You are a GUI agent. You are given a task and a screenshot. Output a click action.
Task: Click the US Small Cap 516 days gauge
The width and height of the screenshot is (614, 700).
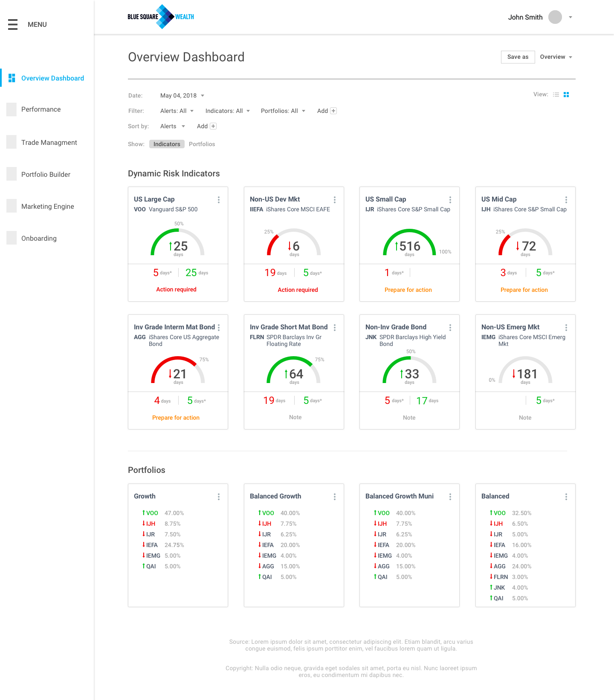pos(409,242)
